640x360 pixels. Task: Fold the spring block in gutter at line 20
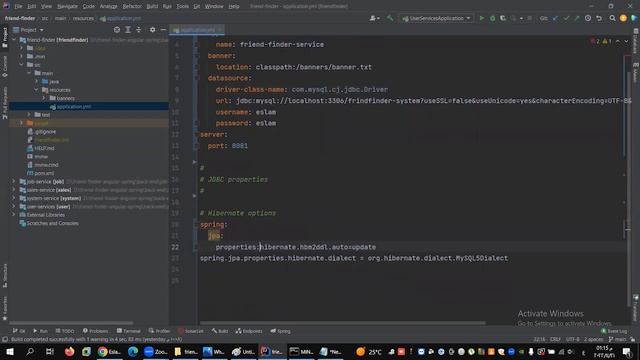click(196, 224)
